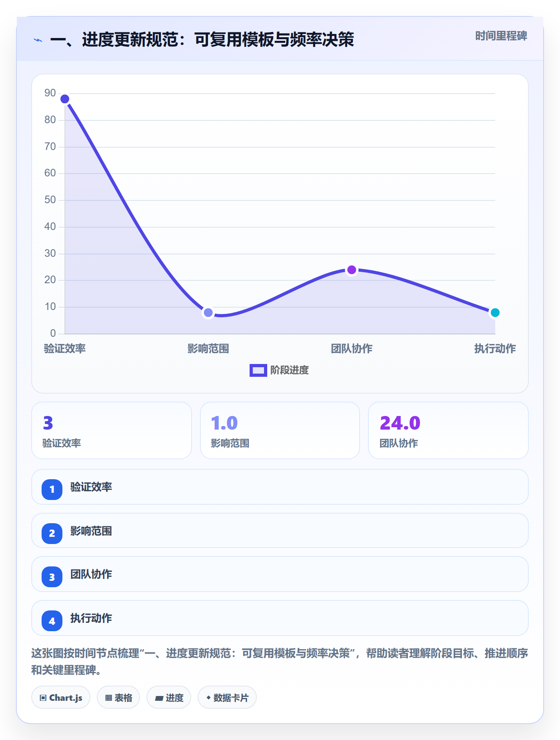Click the 90 tick on the y-axis
Image resolution: width=560 pixels, height=740 pixels.
(50, 93)
